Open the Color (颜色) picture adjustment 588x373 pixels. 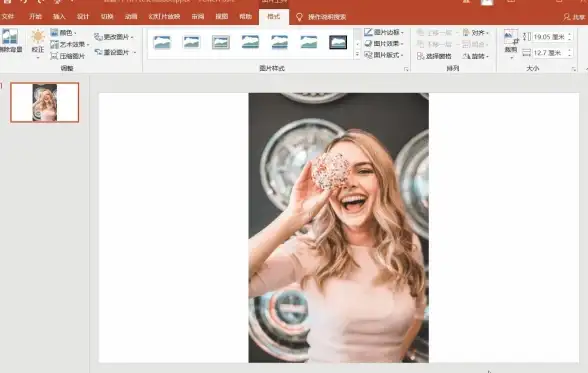tap(64, 33)
